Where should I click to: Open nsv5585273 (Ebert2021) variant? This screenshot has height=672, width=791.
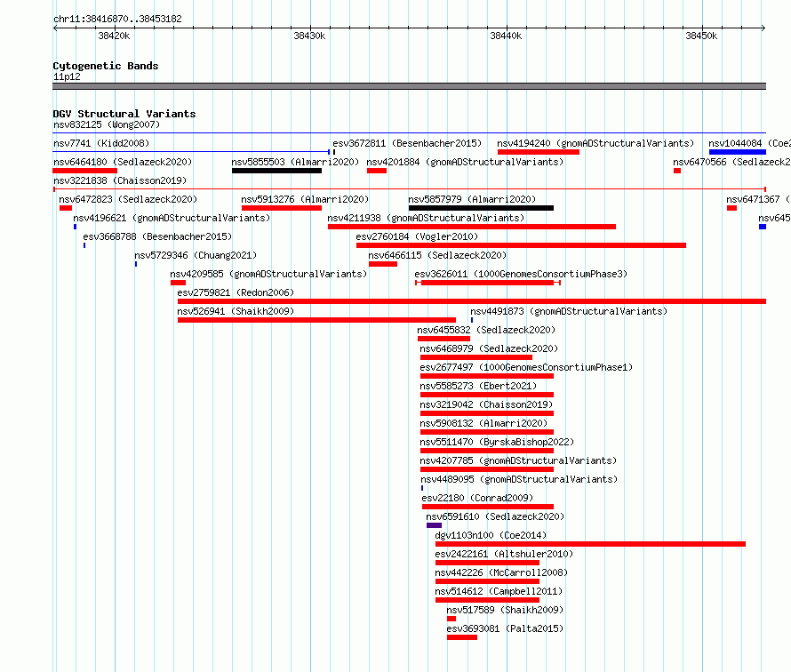(478, 386)
